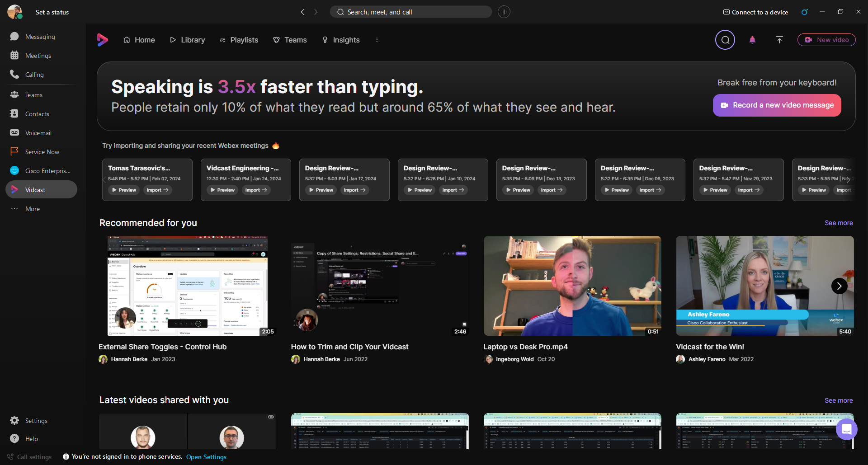Import the Dec 13, 2023 Design Review

pos(552,190)
